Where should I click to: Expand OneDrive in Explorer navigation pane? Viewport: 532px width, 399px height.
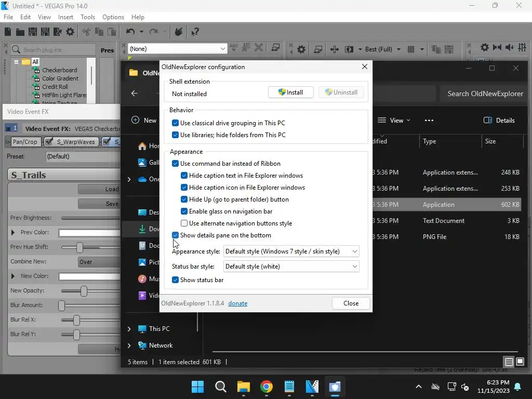[129, 179]
